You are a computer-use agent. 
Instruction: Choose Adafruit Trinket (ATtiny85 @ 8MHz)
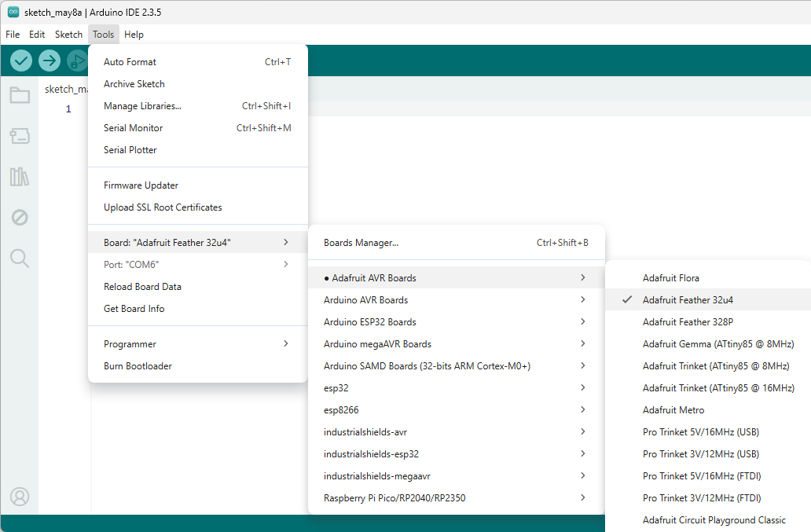(x=708, y=366)
